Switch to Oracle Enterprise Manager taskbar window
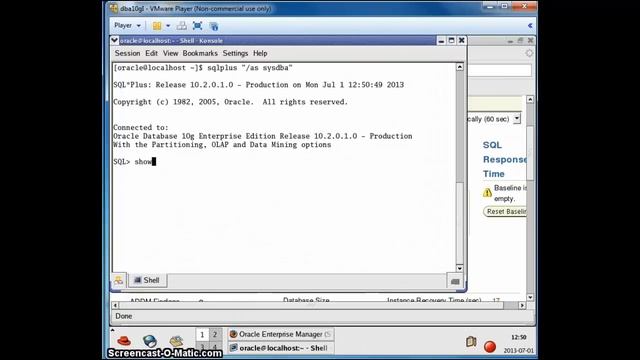This screenshot has height=360, width=640. (x=280, y=334)
